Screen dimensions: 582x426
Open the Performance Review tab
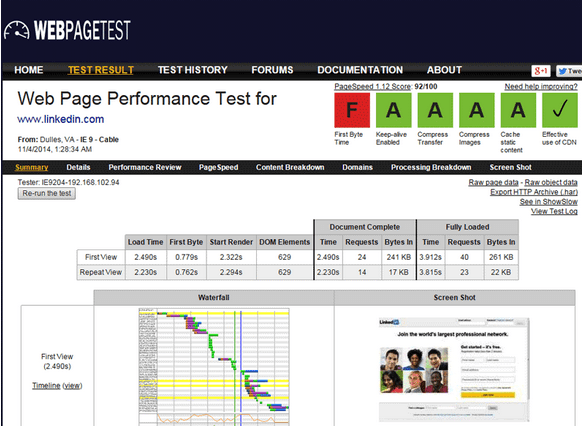145,167
